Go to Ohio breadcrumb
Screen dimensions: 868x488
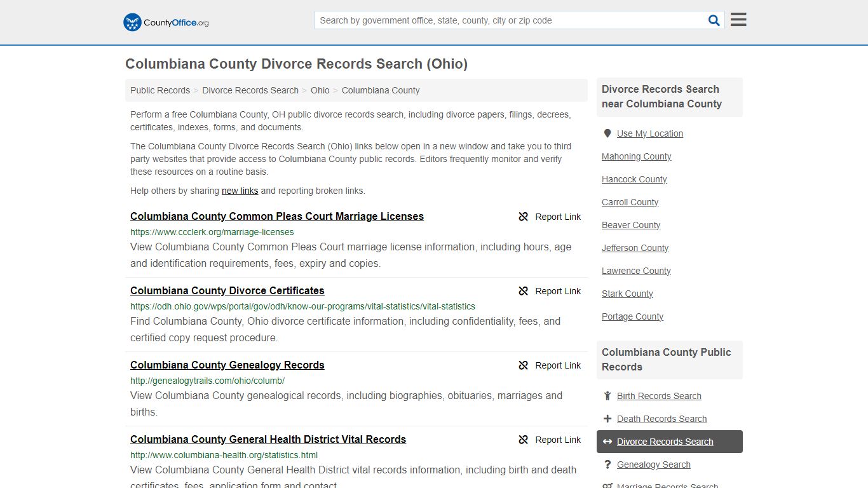tap(320, 90)
